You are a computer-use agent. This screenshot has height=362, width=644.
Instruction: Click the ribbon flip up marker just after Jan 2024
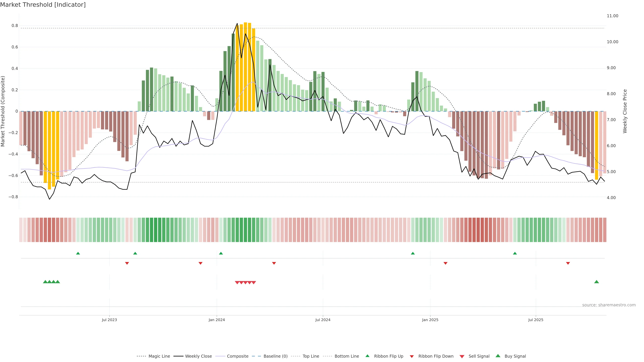221,253
